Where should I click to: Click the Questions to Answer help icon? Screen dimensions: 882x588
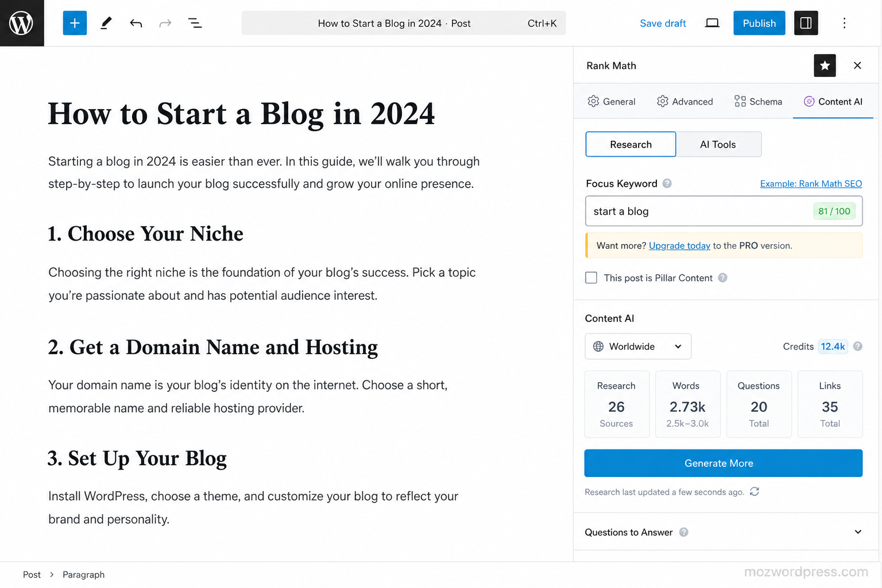(684, 532)
